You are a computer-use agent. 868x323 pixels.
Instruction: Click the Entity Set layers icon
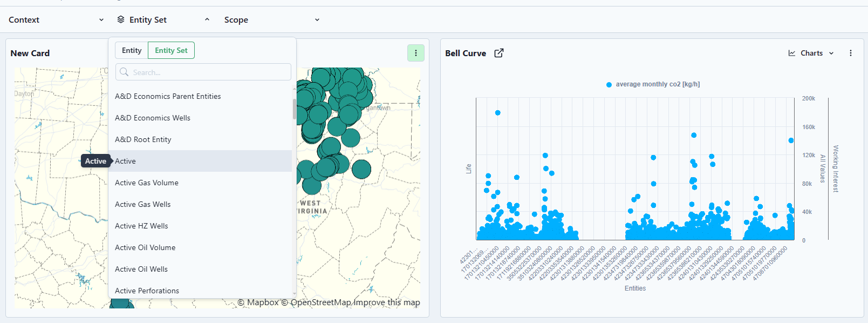point(121,19)
